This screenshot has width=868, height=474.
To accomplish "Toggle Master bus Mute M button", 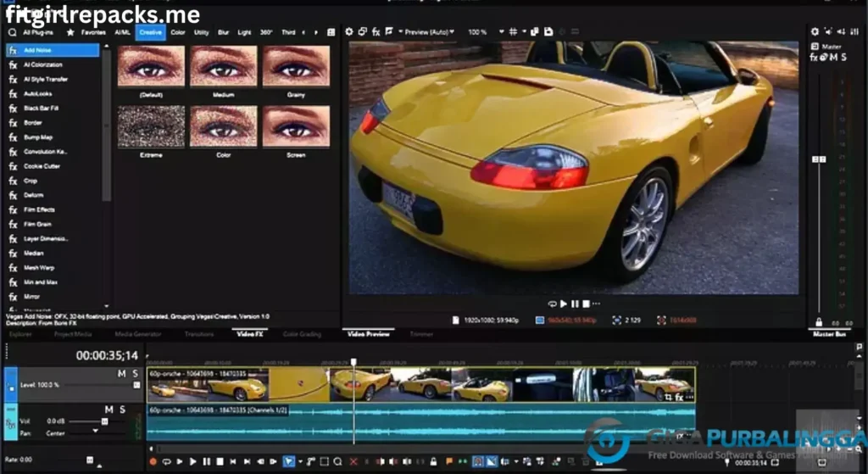I will click(x=834, y=57).
